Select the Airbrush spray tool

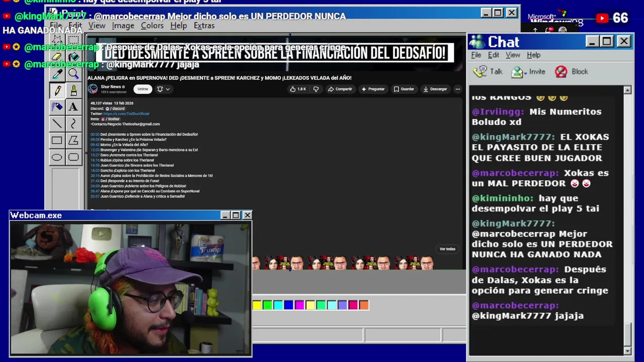pos(57,107)
